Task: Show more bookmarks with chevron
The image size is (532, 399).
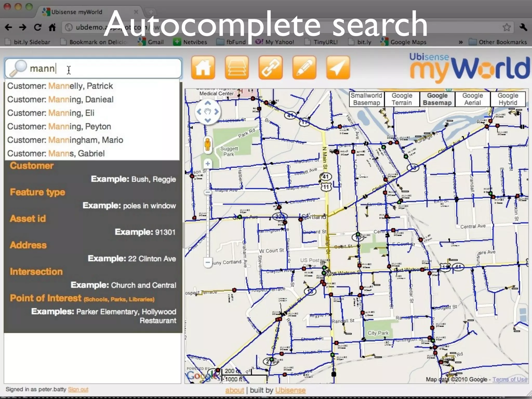Action: point(461,42)
